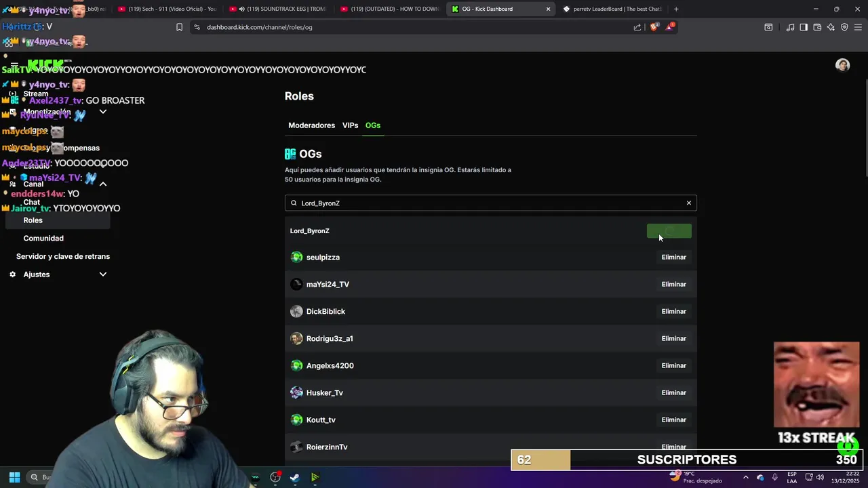Click the Ajustes gear icon in sidebar
This screenshot has height=488, width=868.
pos(12,274)
